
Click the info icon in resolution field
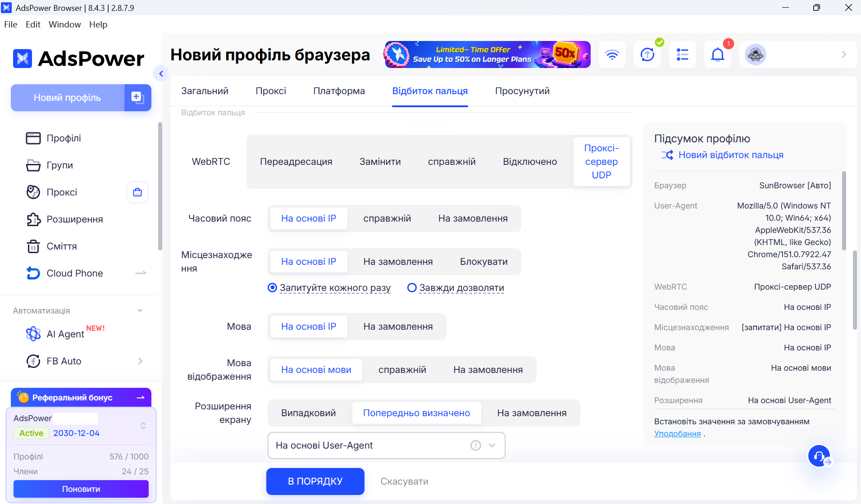tap(476, 445)
